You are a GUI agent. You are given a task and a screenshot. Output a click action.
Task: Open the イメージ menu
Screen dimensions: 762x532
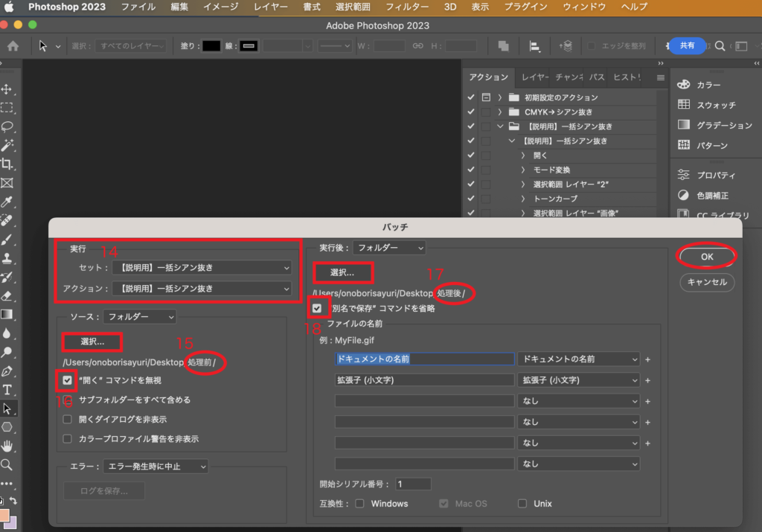pyautogui.click(x=220, y=7)
